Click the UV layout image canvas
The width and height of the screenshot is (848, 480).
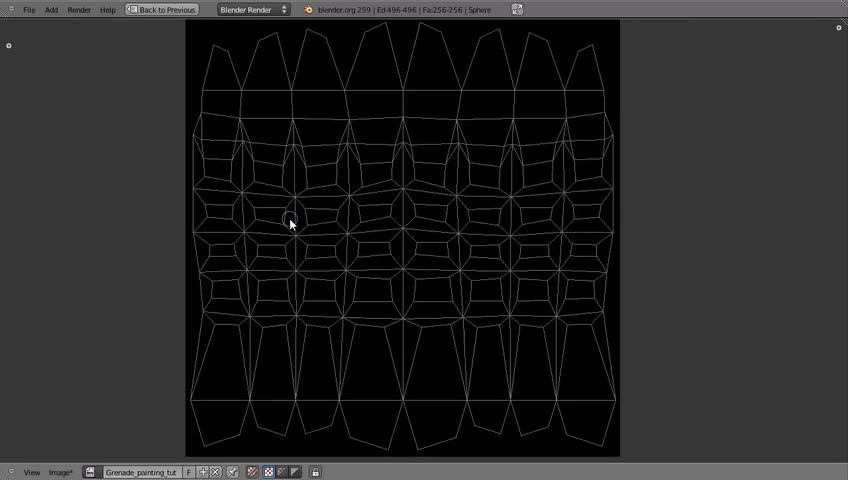tap(403, 238)
